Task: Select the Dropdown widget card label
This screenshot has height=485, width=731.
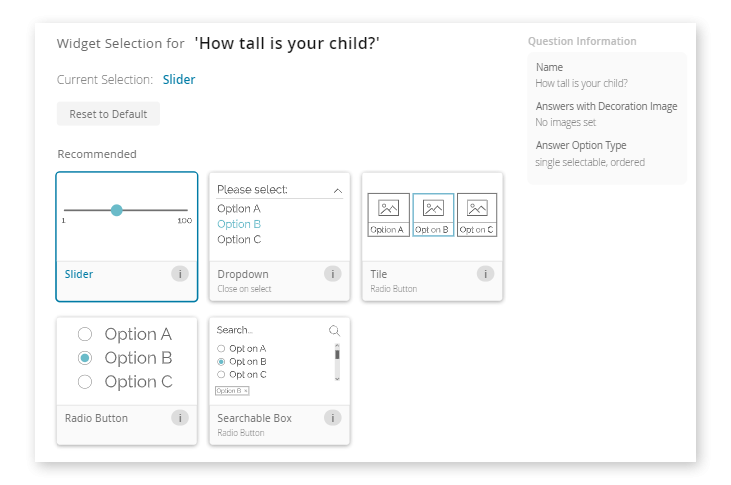Action: tap(243, 274)
